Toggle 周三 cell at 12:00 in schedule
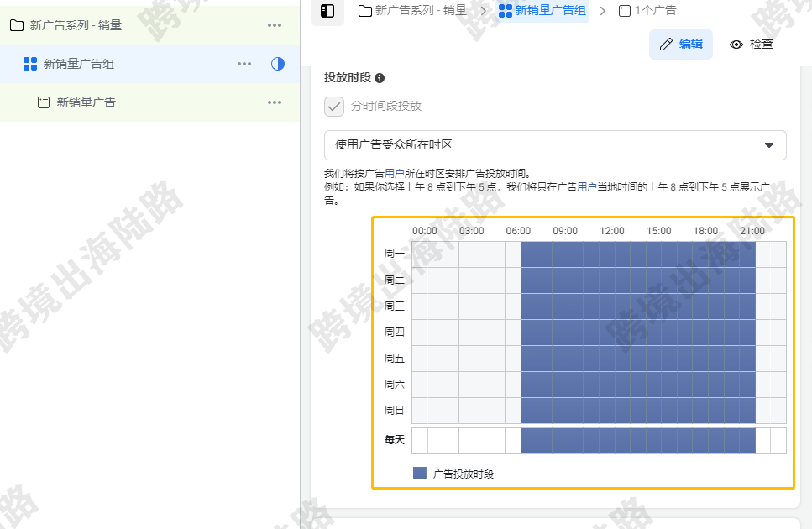The image size is (812, 529). [x=607, y=306]
